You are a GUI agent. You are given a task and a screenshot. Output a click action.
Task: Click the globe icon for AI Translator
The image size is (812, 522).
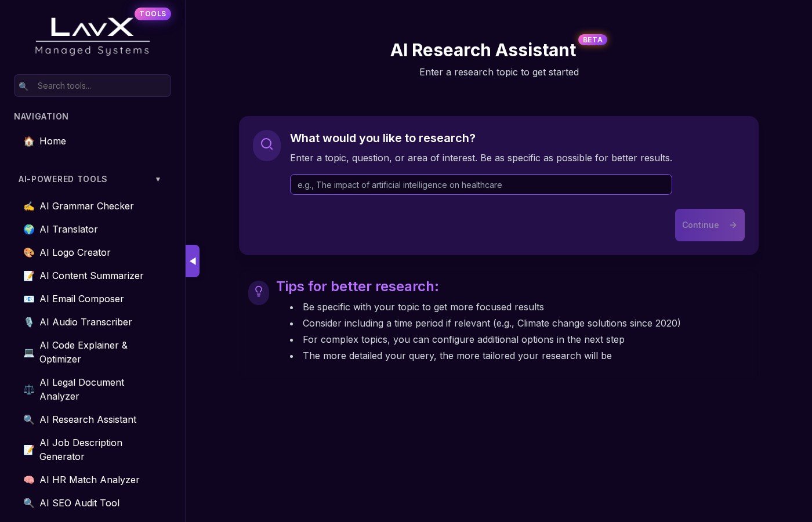click(28, 229)
